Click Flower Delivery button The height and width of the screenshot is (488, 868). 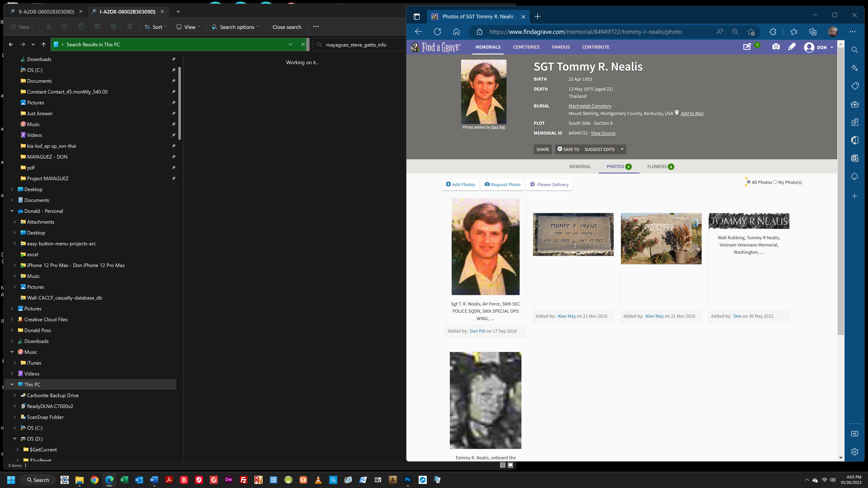[549, 185]
